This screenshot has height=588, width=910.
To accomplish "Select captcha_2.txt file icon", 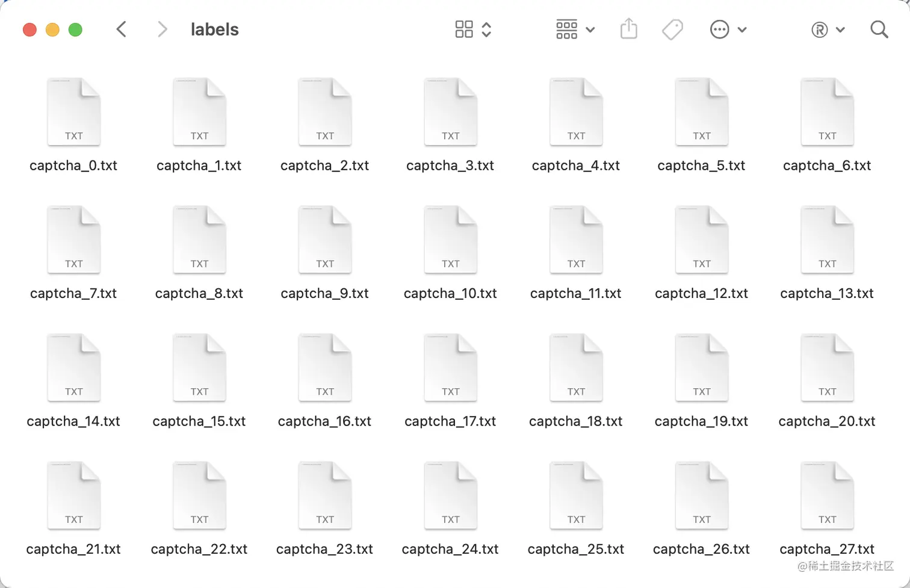I will (x=325, y=112).
